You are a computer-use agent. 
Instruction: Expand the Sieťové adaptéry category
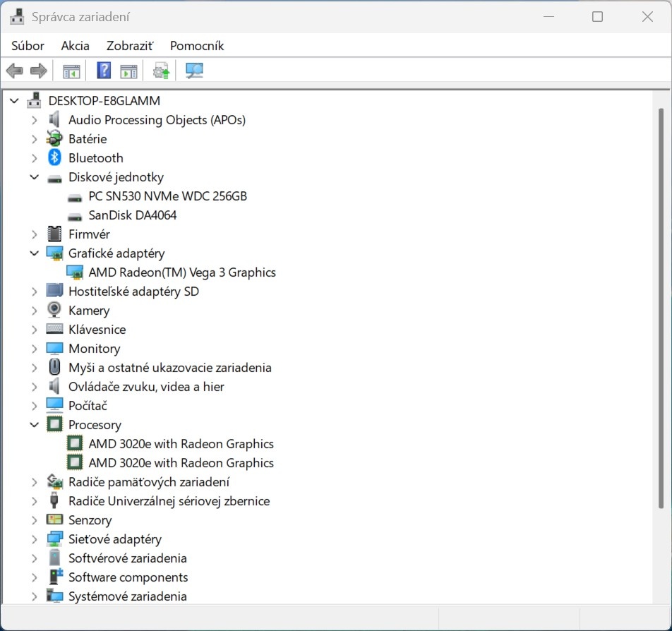point(34,539)
